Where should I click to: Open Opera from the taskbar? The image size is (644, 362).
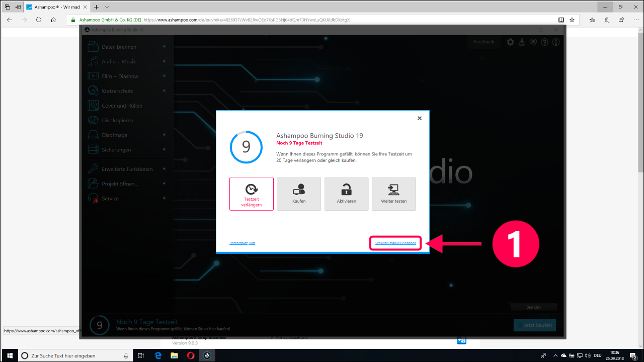191,355
